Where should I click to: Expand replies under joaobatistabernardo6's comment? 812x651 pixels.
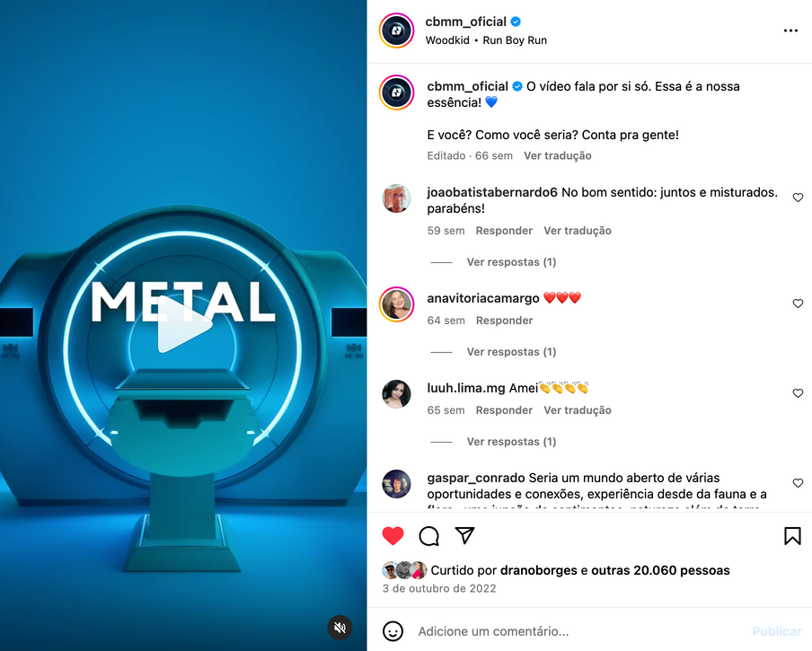(511, 262)
